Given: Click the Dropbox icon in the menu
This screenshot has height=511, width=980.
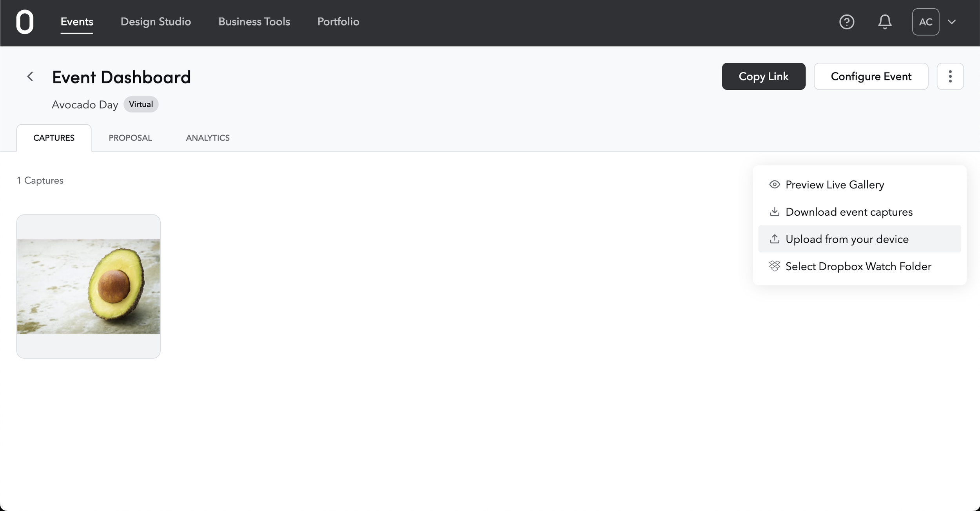Looking at the screenshot, I should pos(775,266).
